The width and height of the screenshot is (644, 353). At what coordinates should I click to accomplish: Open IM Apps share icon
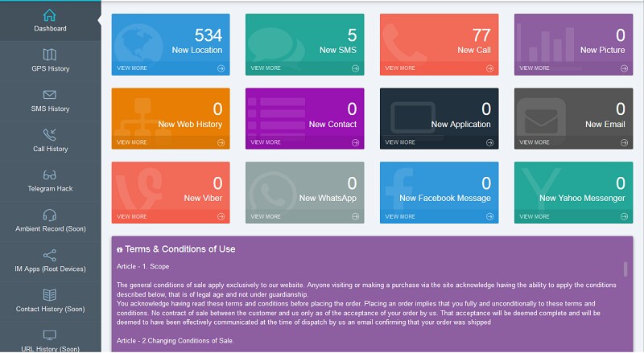50,255
